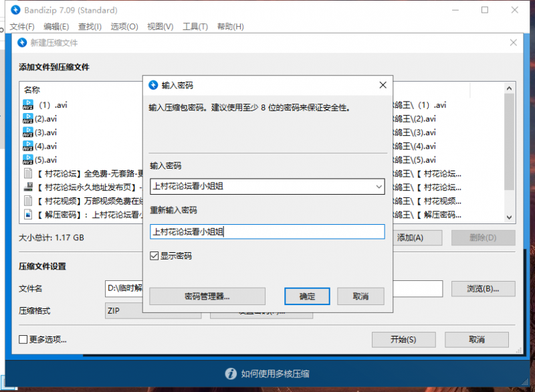
Task: Click the key icon on the 输入密码 dialog
Action: tap(154, 85)
